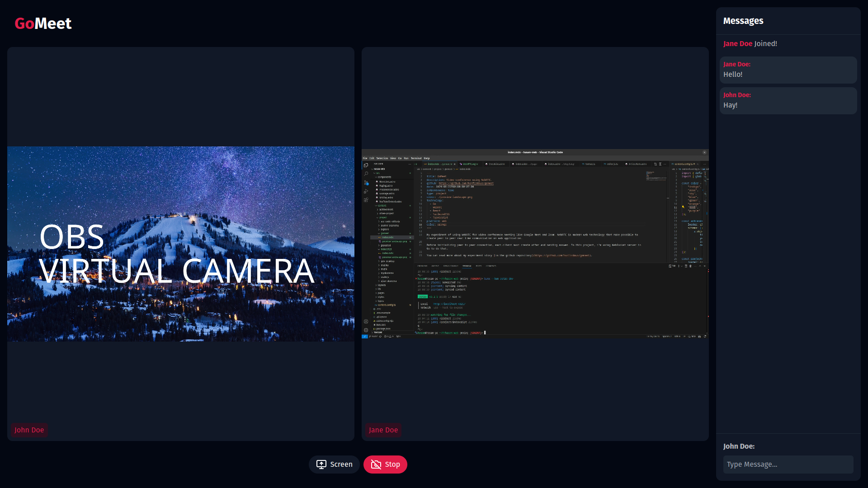Viewport: 868px width, 488px height.
Task: Click the trash icon in terminal panel
Action: [690, 266]
